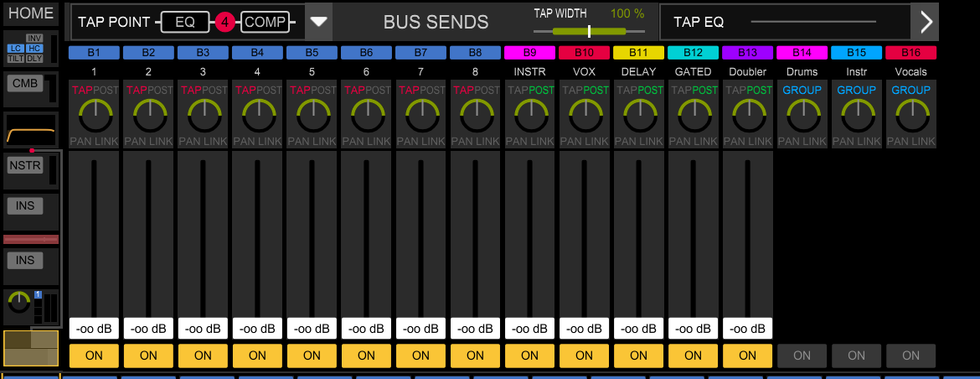The width and height of the screenshot is (980, 379).
Task: Open the EQ curve thumbnail in sidebar
Action: click(31, 132)
